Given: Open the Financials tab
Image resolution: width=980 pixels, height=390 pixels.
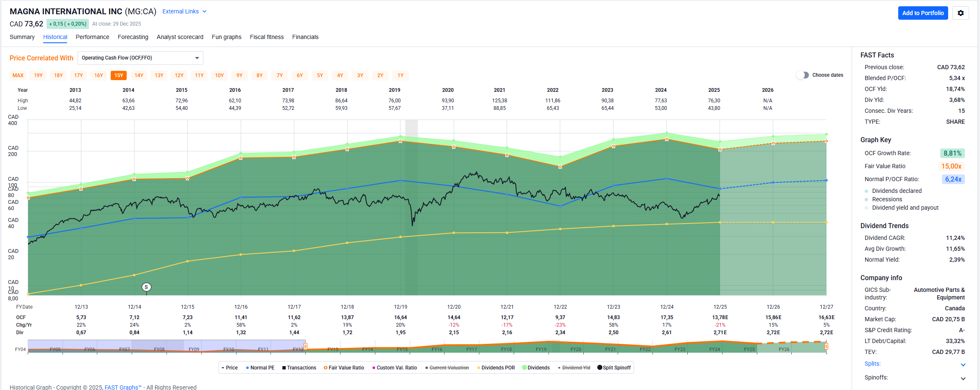Looking at the screenshot, I should pyautogui.click(x=305, y=37).
